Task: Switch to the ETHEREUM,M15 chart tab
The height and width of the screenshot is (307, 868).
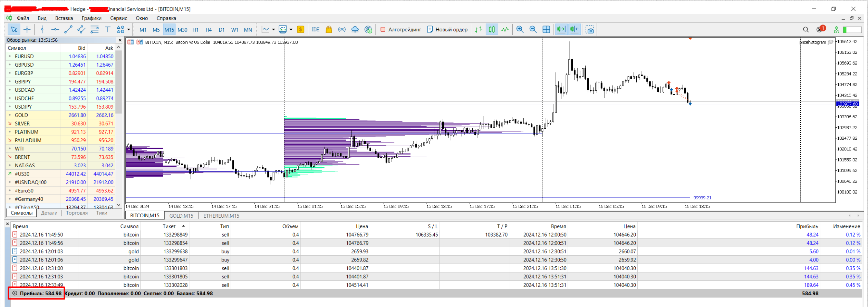Action: pos(221,216)
